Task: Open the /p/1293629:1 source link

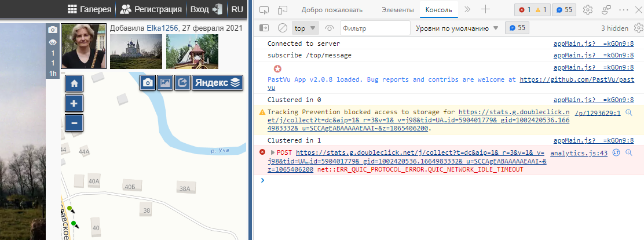Action: pyautogui.click(x=598, y=112)
